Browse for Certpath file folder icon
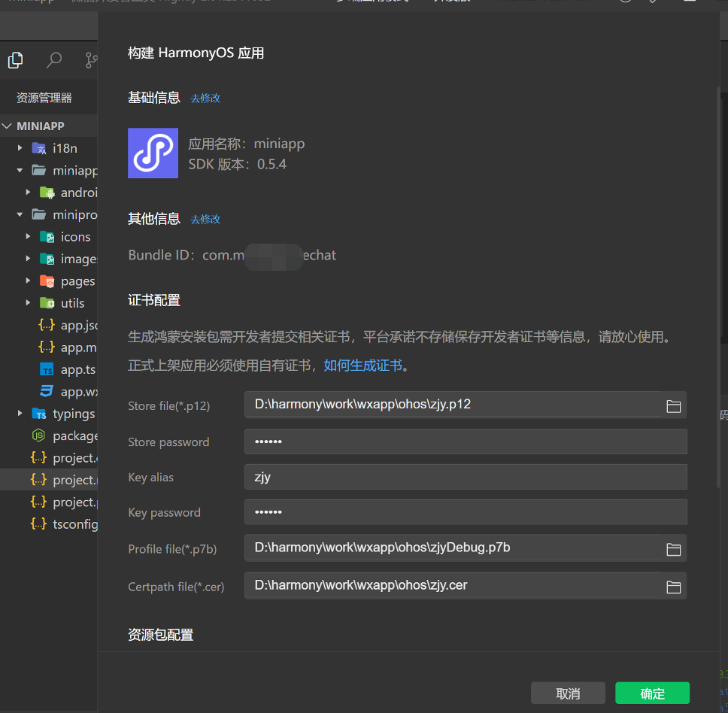The width and height of the screenshot is (728, 713). pyautogui.click(x=673, y=587)
